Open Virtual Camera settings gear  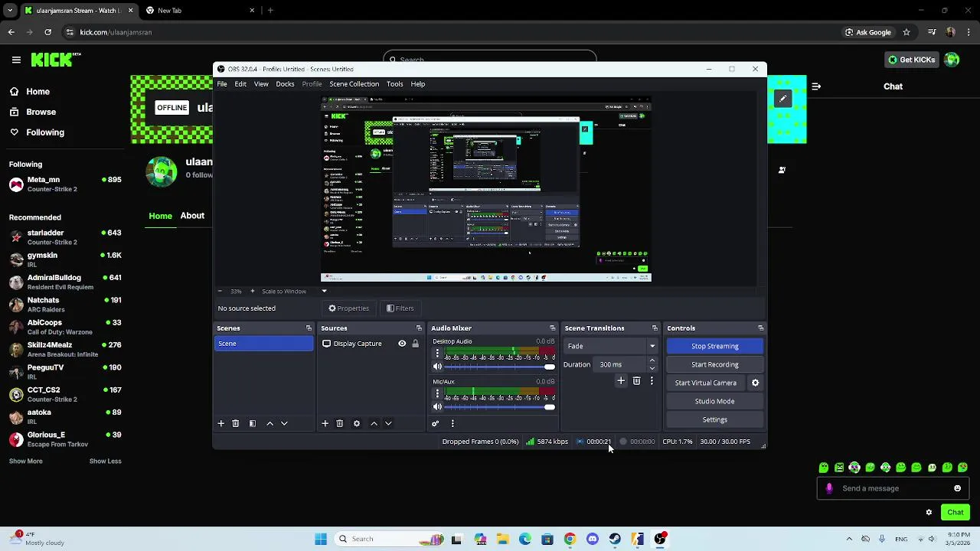[x=755, y=383]
